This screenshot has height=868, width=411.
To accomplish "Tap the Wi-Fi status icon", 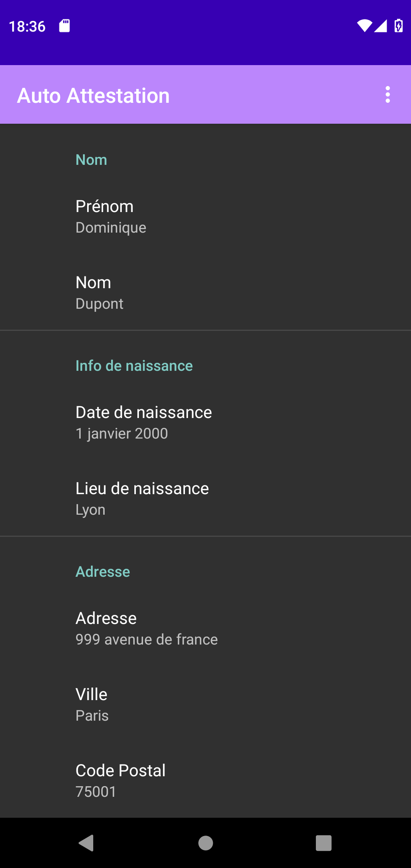I will point(364,26).
